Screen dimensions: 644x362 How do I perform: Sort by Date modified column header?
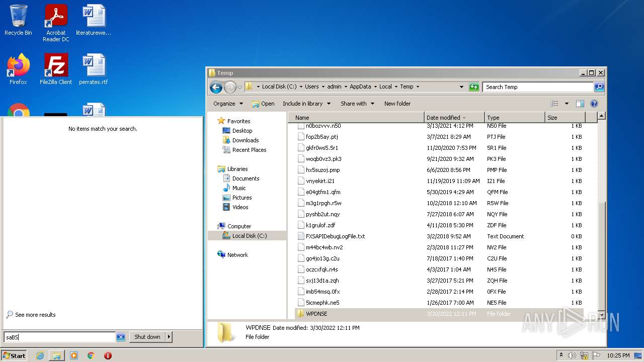[x=454, y=118]
